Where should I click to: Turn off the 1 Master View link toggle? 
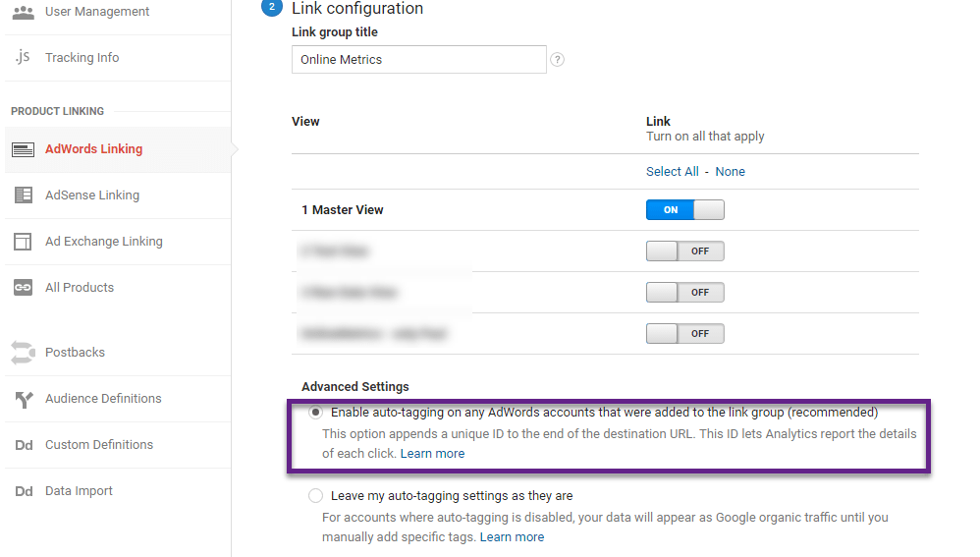tap(685, 210)
